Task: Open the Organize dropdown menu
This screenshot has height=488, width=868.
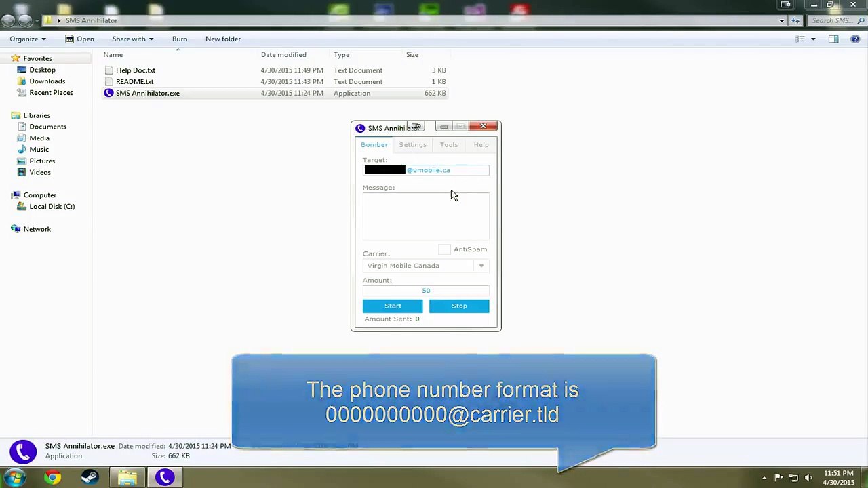Action: coord(28,39)
